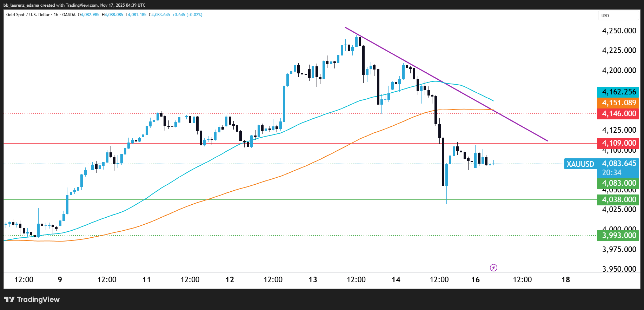Viewport: 644px width, 310px height.
Task: Click the change value +0.645 (+0.02%)
Action: (187, 15)
